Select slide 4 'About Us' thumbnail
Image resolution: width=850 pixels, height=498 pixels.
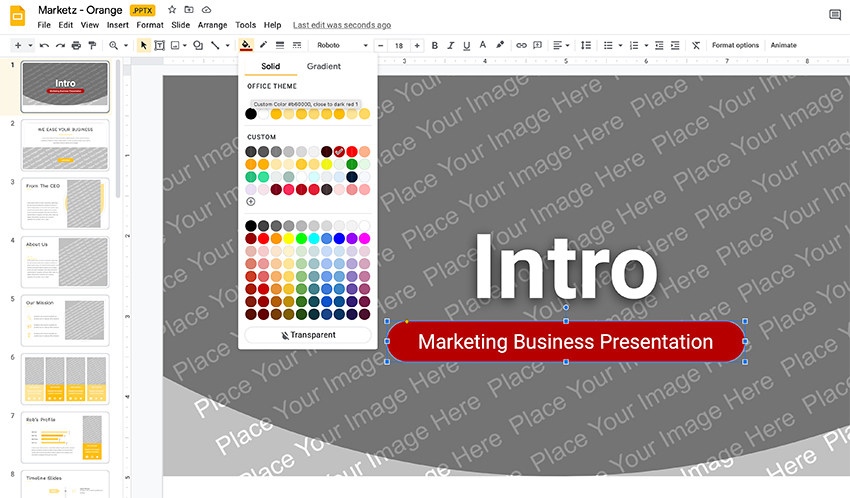(x=65, y=262)
